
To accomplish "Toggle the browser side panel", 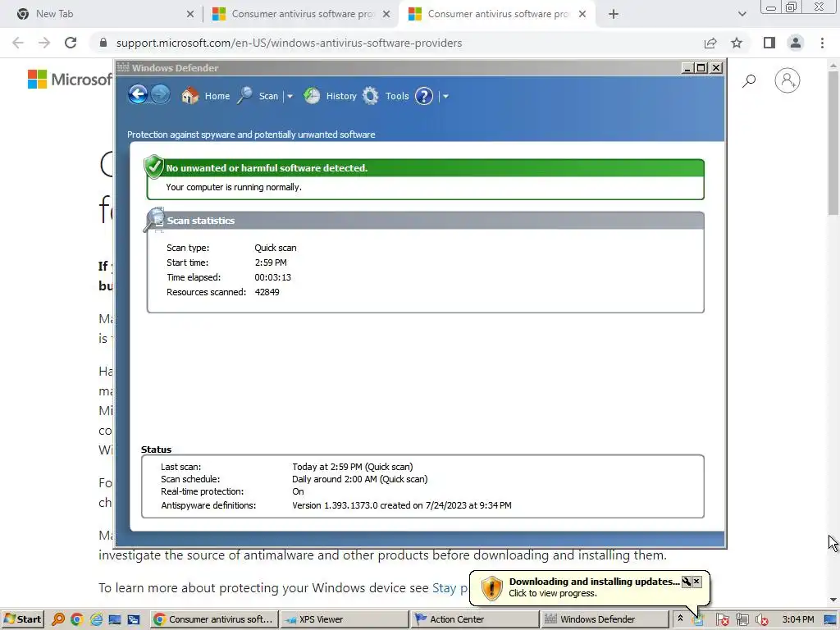I will (x=769, y=43).
